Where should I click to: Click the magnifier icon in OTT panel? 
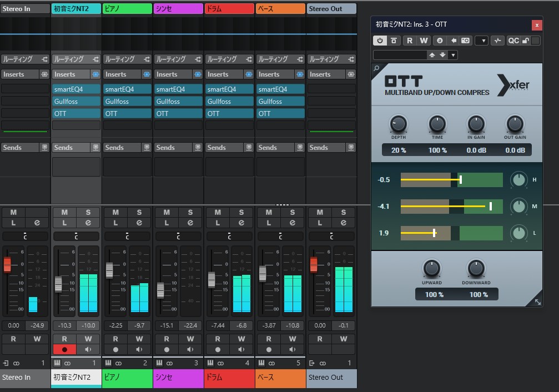[377, 69]
